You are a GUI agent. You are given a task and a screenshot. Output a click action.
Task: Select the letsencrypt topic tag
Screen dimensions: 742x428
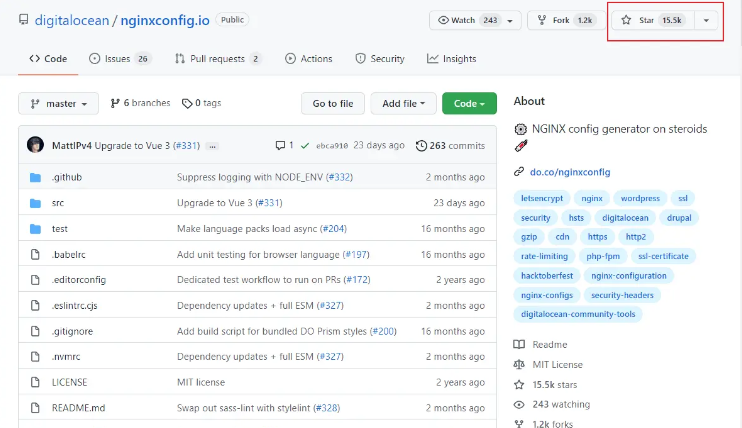tap(542, 198)
